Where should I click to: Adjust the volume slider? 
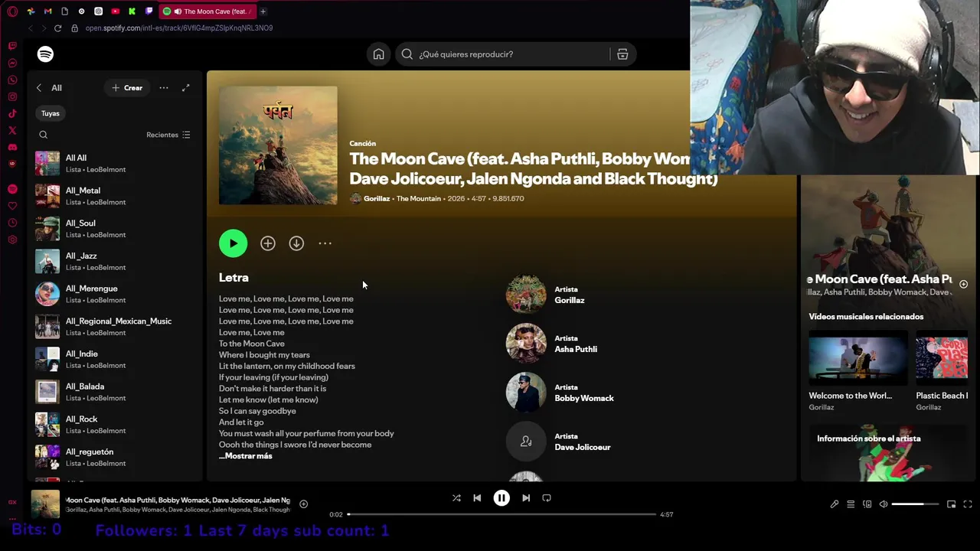(915, 504)
